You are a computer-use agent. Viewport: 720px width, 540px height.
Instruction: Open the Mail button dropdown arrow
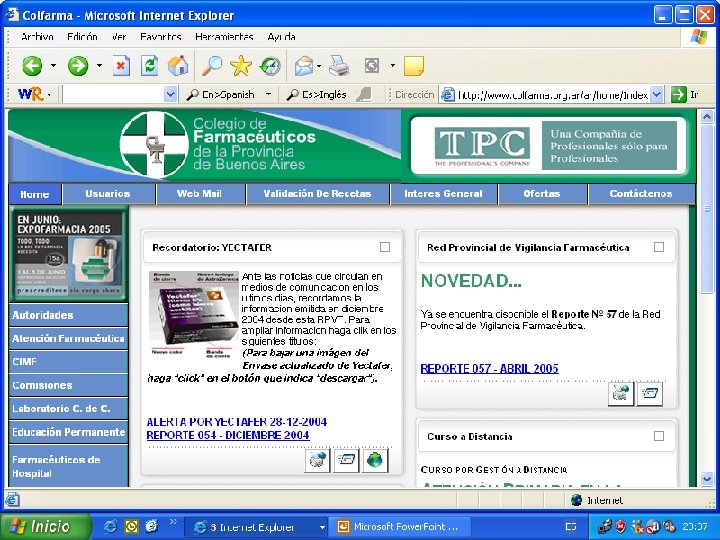click(x=319, y=66)
